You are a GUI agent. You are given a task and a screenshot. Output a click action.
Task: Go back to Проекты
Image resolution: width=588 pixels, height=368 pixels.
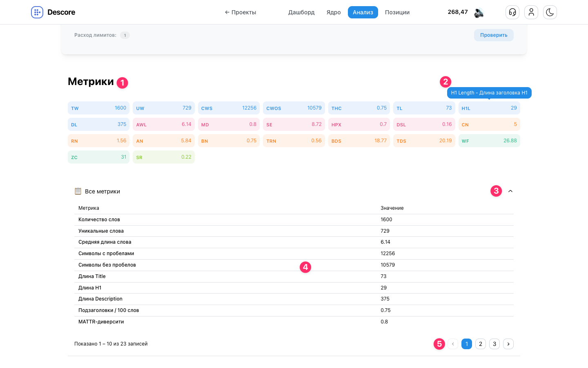click(x=241, y=12)
